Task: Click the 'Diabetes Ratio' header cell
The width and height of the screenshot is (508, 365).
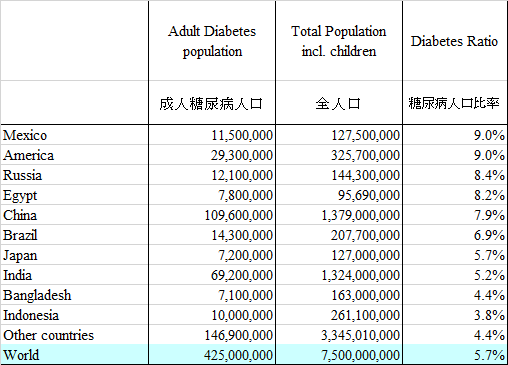Action: (455, 41)
